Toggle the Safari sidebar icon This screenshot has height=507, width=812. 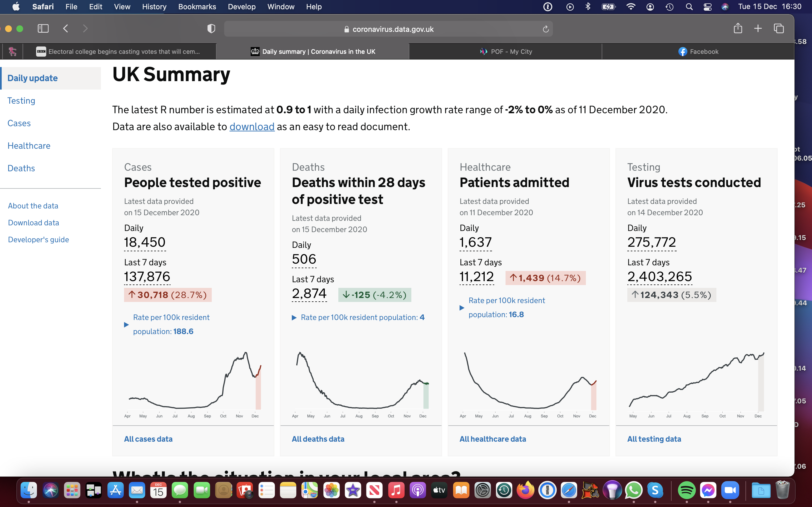[43, 28]
